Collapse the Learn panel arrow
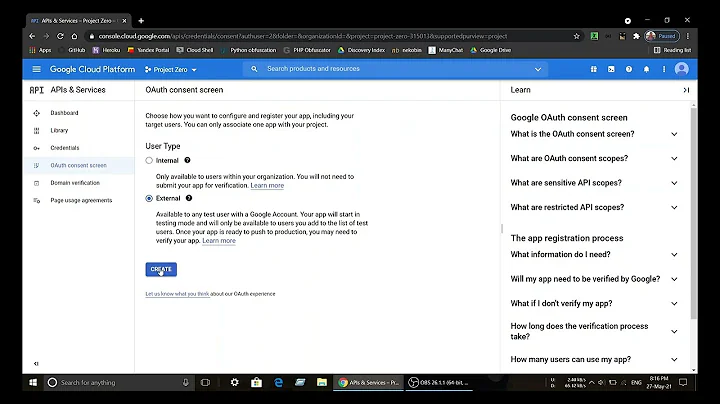This screenshot has height=404, width=720. click(x=686, y=90)
